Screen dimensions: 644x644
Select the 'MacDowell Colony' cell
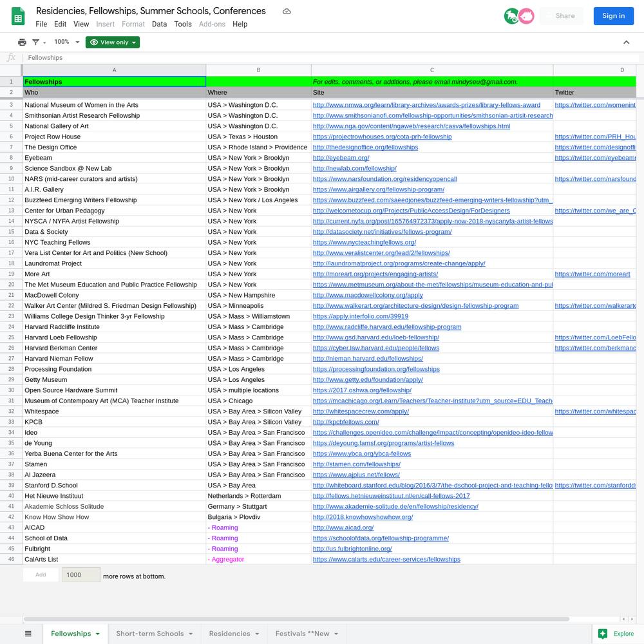[x=114, y=295]
